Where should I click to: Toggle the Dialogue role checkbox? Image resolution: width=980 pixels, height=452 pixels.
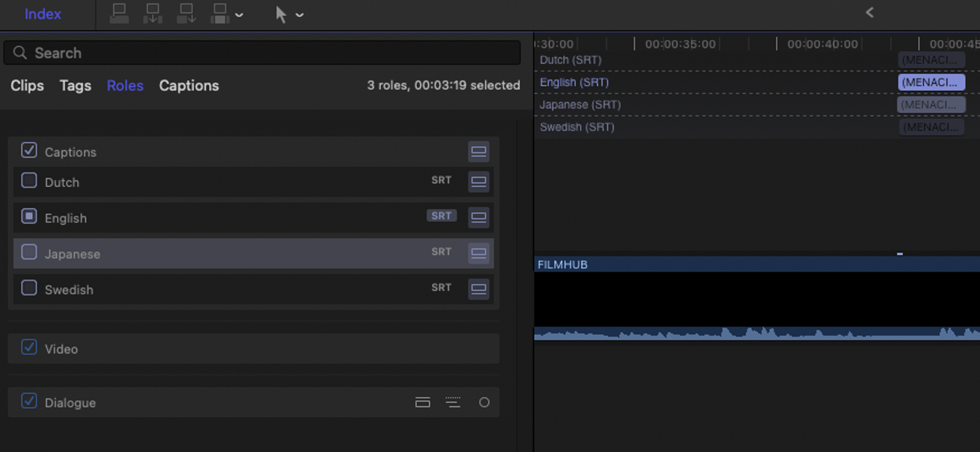tap(29, 401)
